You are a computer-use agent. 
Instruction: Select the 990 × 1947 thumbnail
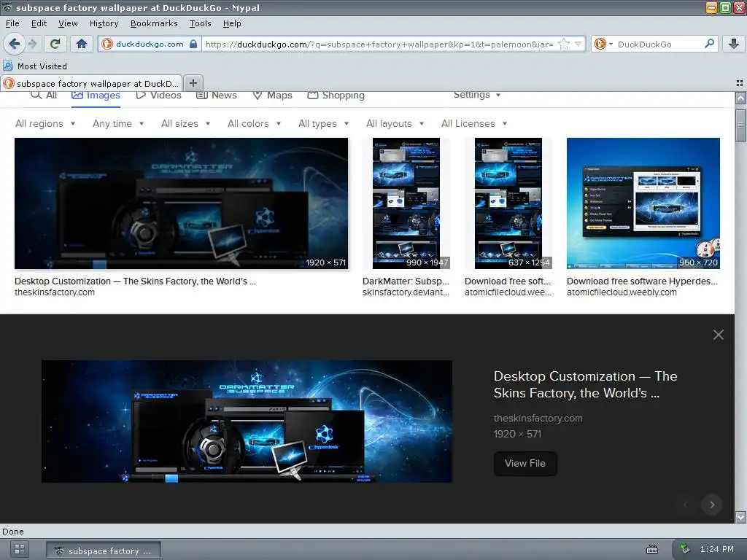[x=406, y=203]
